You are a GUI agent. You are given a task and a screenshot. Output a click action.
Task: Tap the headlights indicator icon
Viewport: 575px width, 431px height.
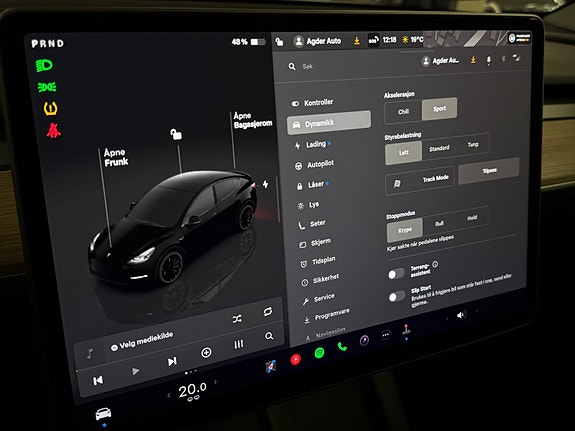(x=44, y=66)
